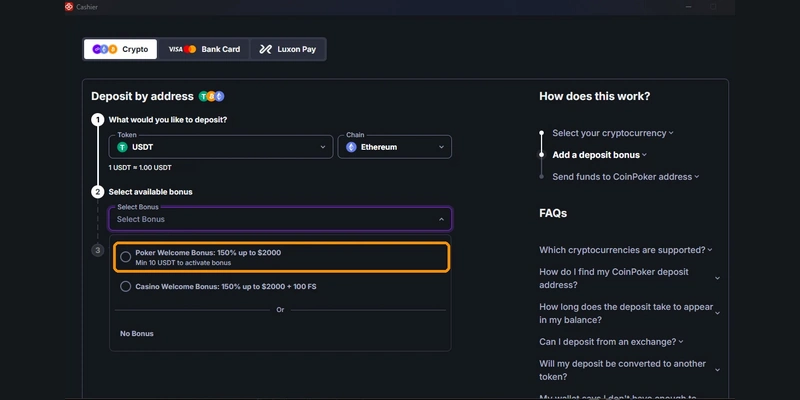Click the CoinPoker Cashier window logo

[x=69, y=7]
